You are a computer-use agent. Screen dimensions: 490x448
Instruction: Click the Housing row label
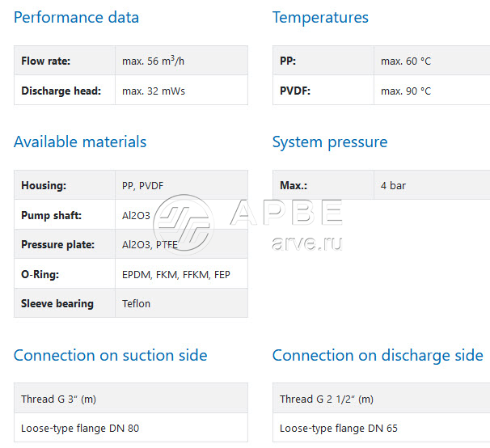[44, 185]
